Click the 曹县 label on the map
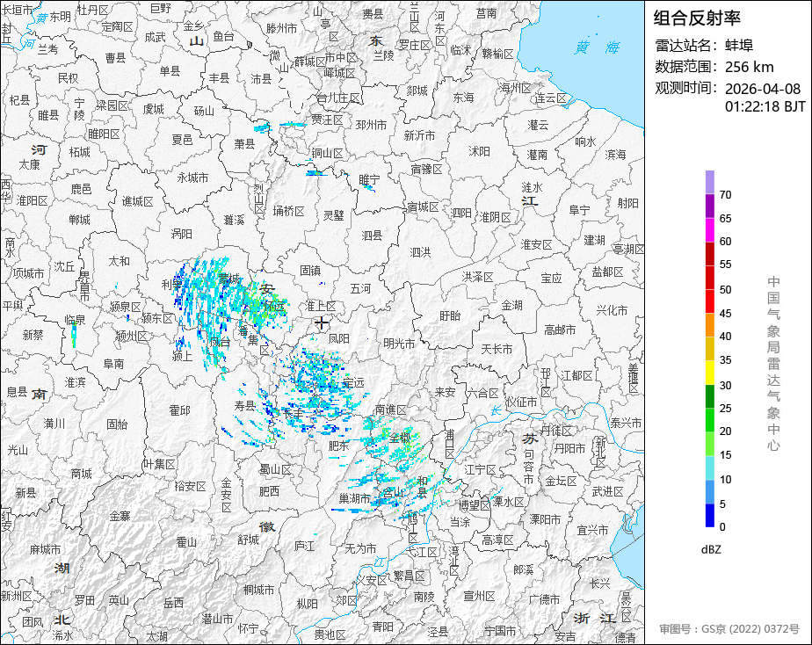Image resolution: width=812 pixels, height=645 pixels. [115, 58]
